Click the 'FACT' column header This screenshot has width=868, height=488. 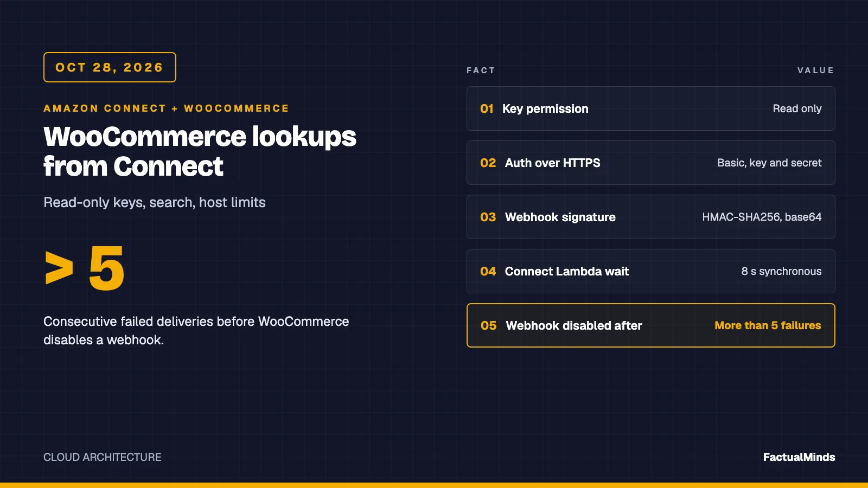481,70
